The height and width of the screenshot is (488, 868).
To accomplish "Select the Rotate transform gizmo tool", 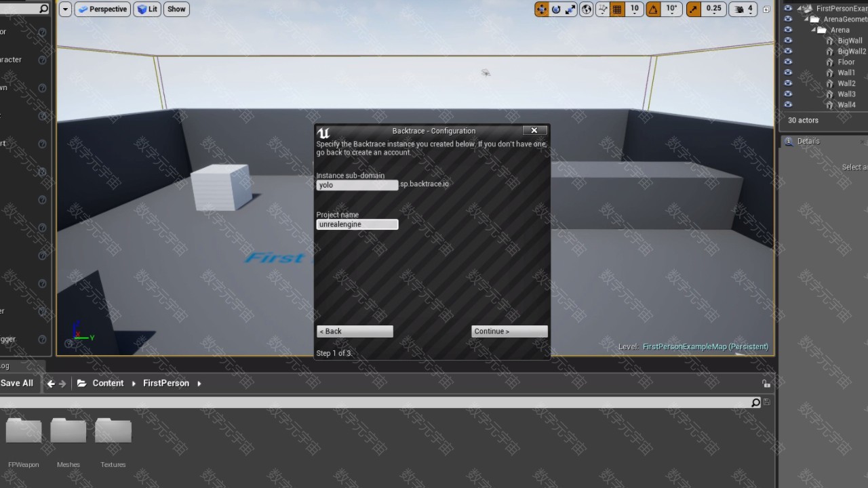I will coord(556,9).
